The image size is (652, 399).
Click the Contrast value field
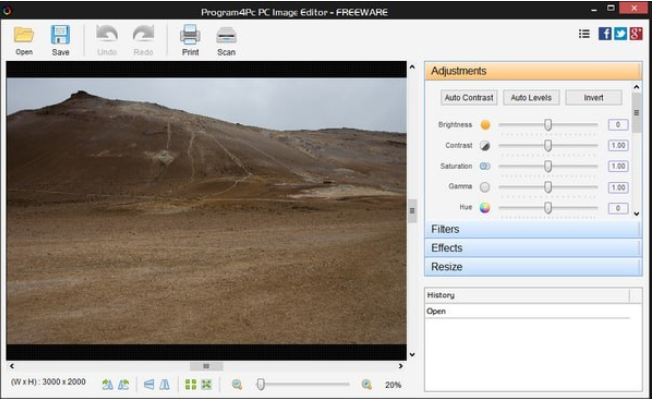[618, 145]
